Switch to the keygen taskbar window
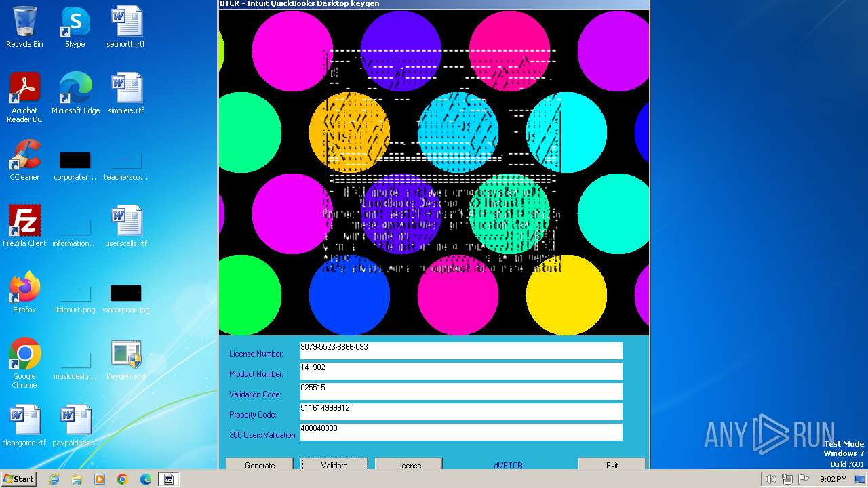Screen dimensions: 868x488 [169, 479]
